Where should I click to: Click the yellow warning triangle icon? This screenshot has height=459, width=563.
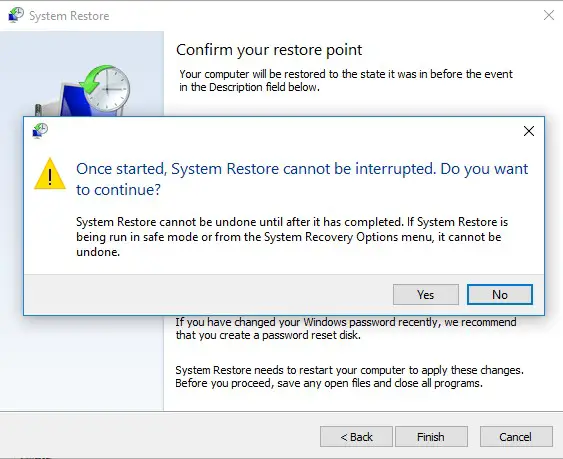(50, 174)
